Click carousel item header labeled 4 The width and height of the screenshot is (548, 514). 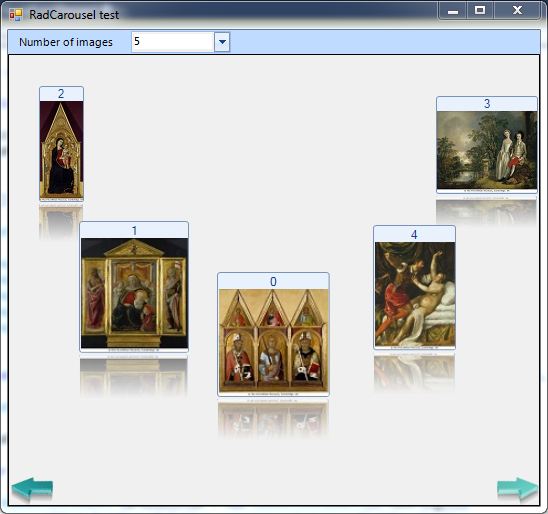pyautogui.click(x=414, y=234)
